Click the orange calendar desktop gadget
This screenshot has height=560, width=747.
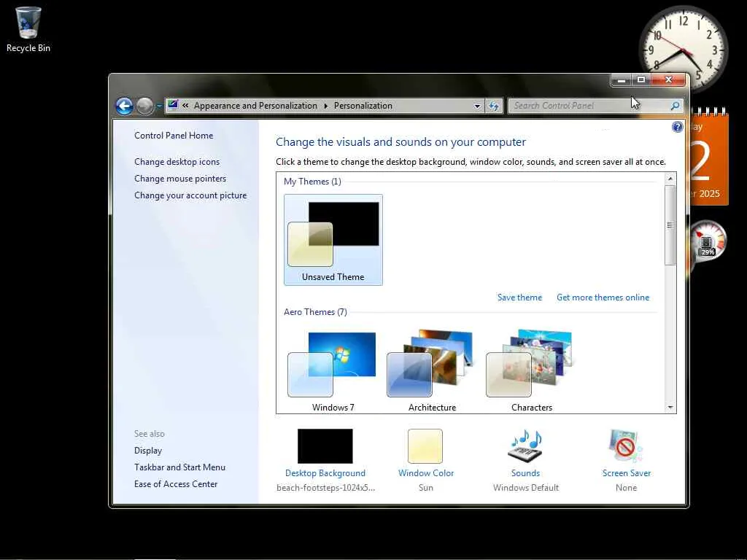click(709, 157)
